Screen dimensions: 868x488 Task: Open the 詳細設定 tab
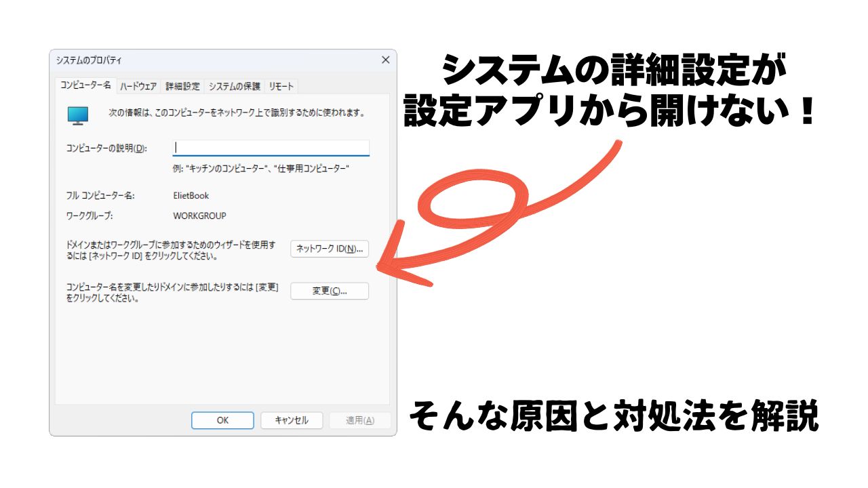pos(183,86)
